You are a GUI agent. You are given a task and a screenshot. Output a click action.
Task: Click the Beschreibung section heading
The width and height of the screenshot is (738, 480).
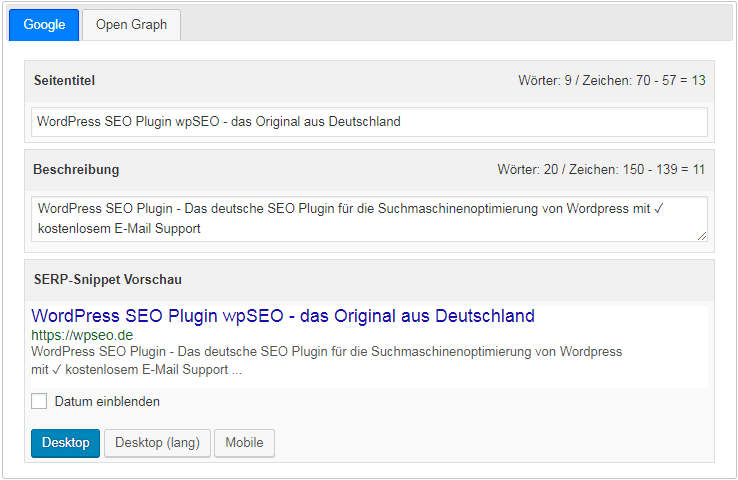point(76,170)
